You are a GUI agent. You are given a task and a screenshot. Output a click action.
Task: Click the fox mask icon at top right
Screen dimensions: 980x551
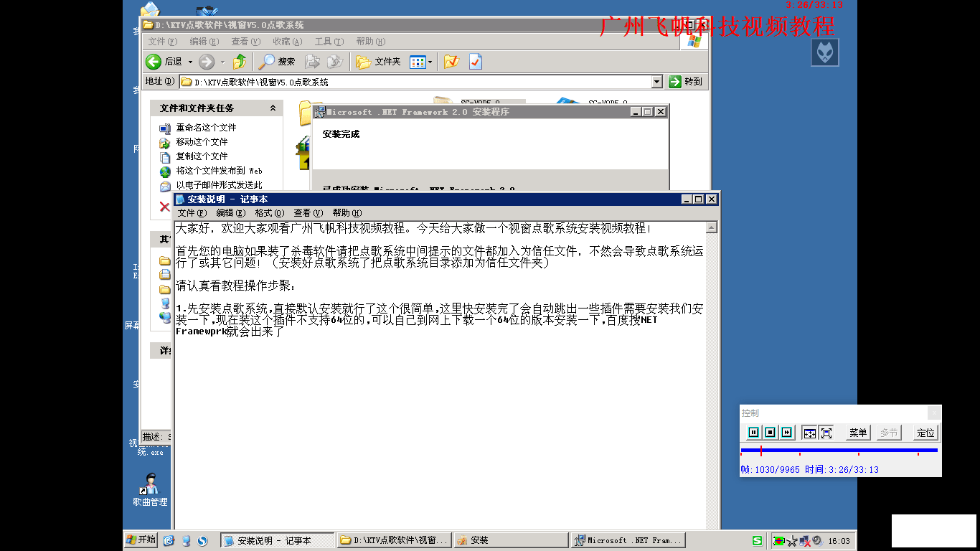click(825, 52)
